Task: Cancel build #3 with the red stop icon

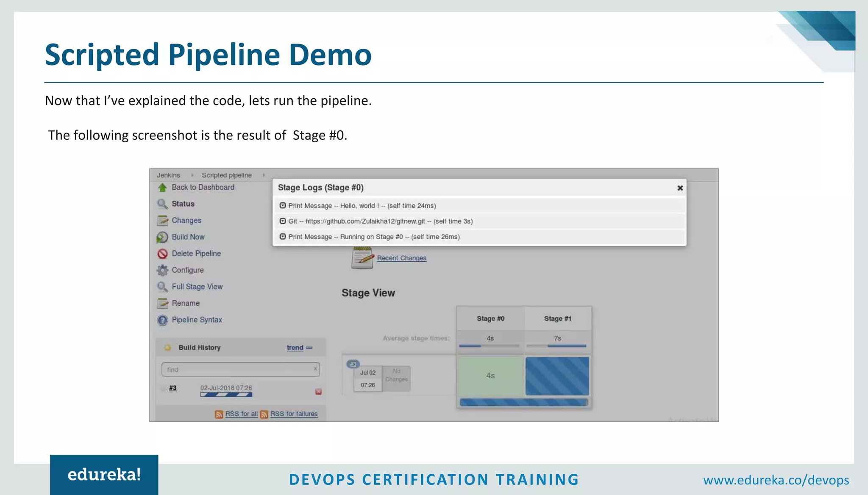Action: tap(318, 392)
